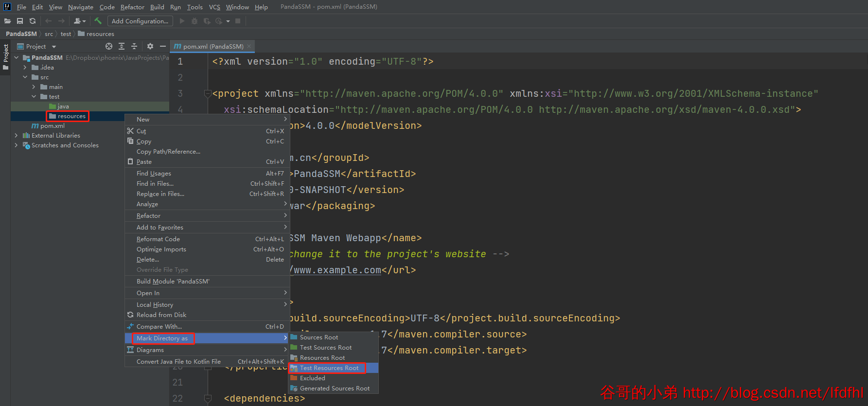Image resolution: width=868 pixels, height=406 pixels.
Task: Choose Test Sources Root in submenu
Action: coord(333,347)
